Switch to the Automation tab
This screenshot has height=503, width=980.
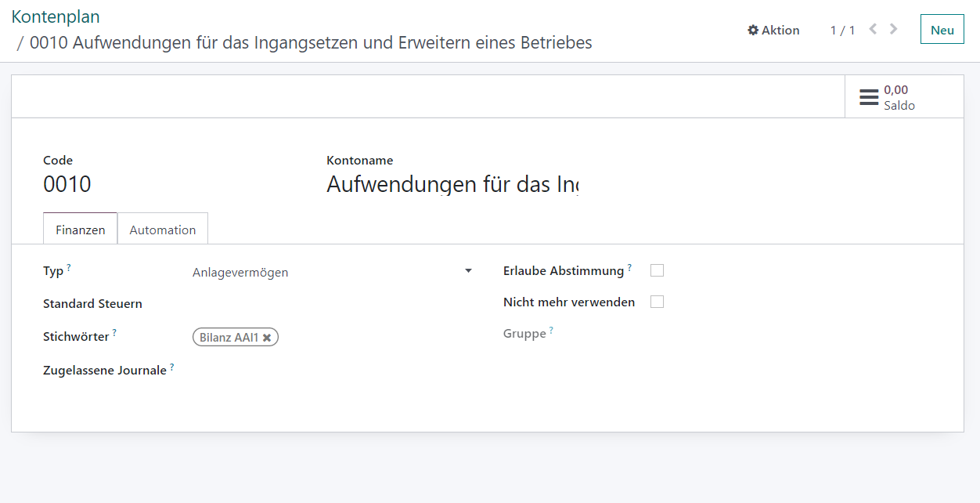163,230
